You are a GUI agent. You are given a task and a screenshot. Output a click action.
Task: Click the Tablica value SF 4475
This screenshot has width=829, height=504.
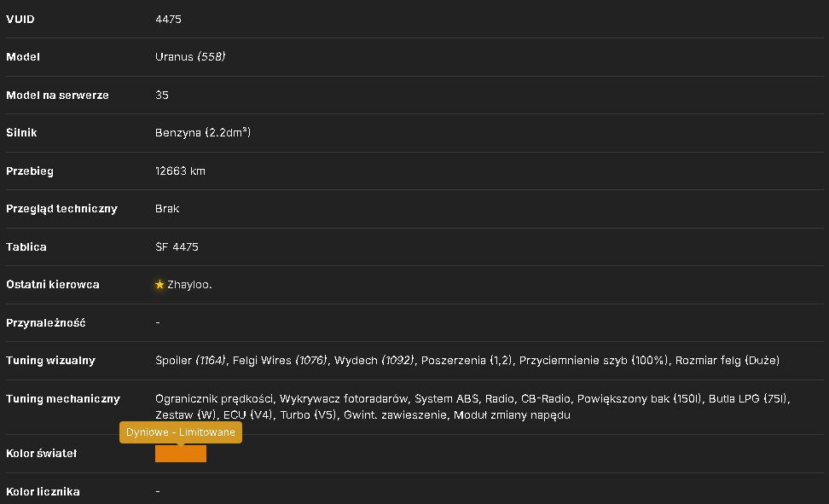(x=177, y=247)
